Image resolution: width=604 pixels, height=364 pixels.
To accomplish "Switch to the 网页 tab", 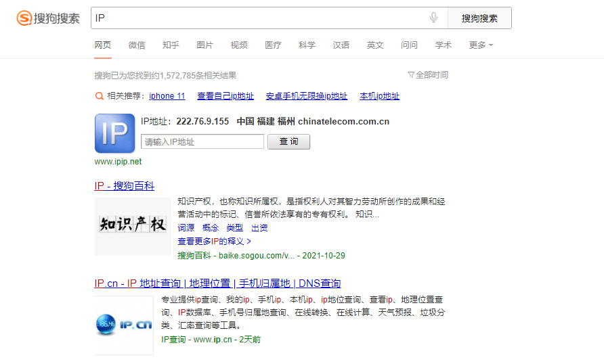I will [102, 45].
